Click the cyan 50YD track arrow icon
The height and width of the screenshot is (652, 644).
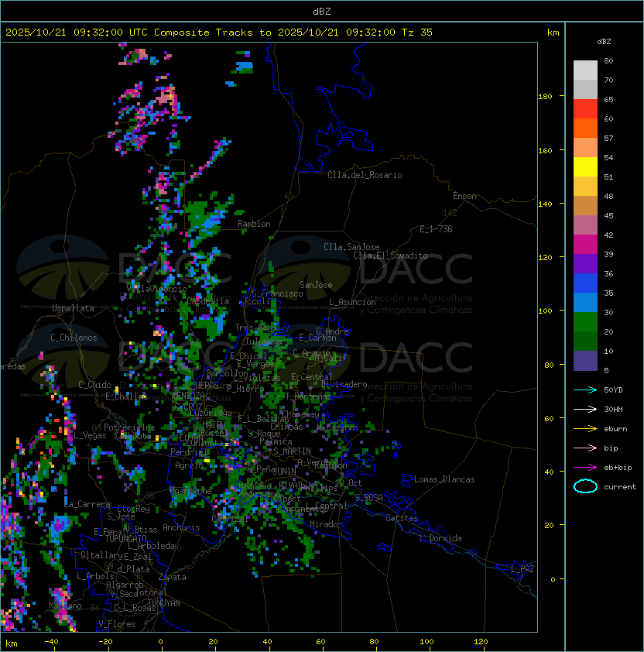pos(585,389)
